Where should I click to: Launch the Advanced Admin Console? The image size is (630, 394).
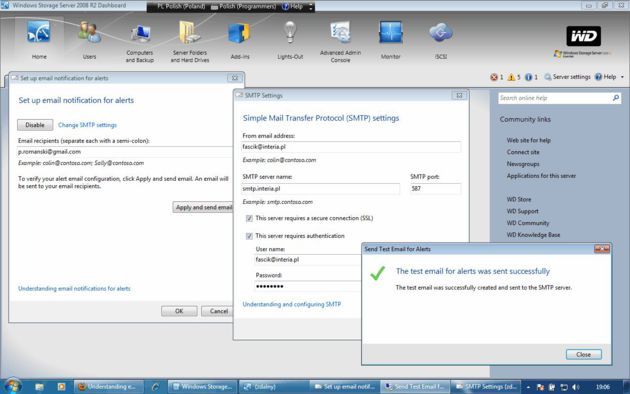point(340,42)
